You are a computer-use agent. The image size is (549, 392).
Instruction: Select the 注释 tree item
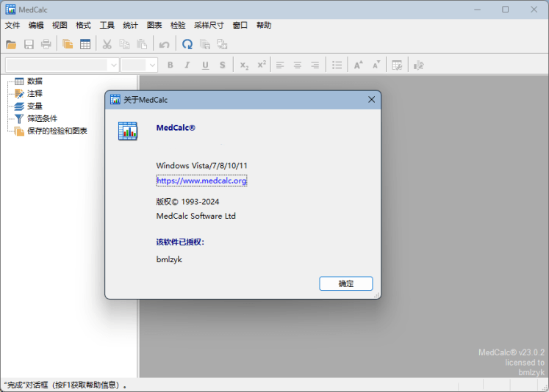coord(35,94)
